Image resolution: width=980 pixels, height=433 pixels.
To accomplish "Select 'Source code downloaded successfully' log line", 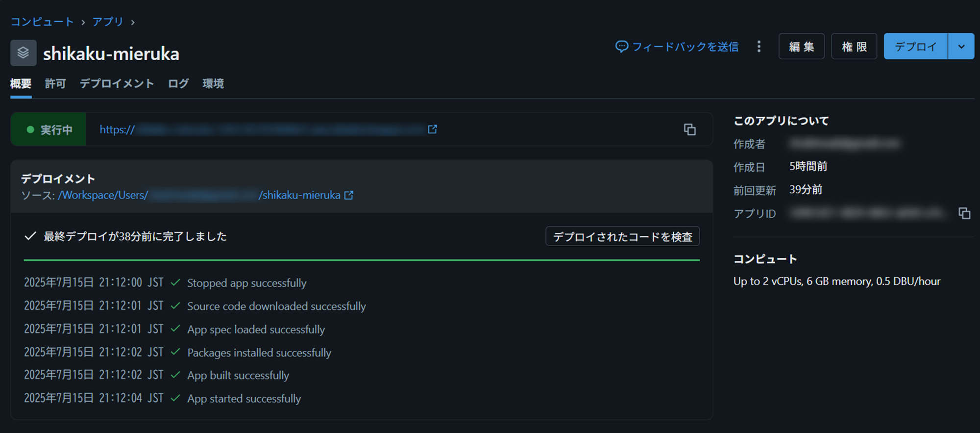I will tap(276, 306).
